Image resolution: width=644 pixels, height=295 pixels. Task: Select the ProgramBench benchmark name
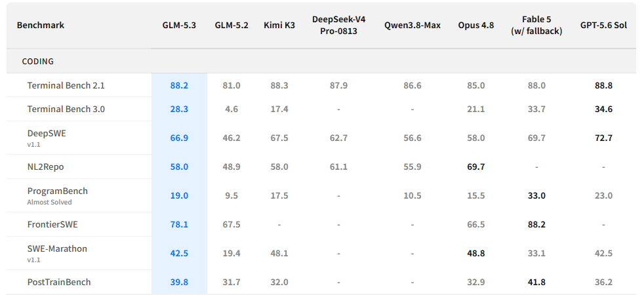(58, 191)
